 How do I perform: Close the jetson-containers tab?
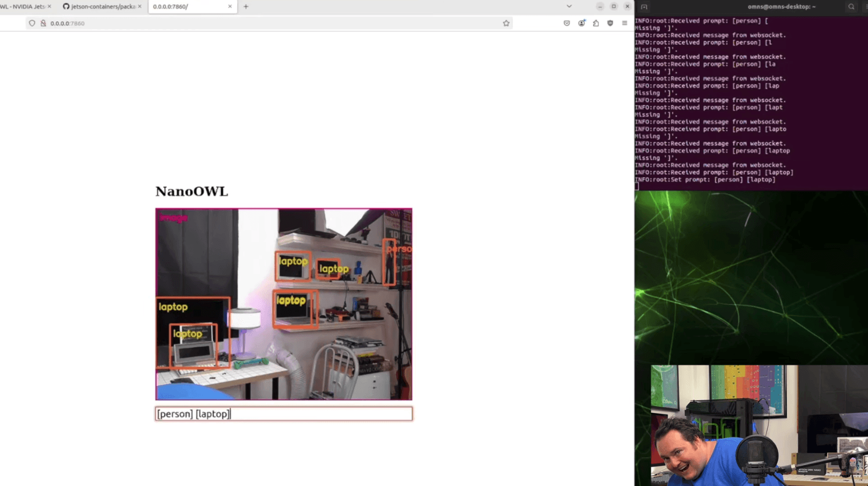(x=140, y=6)
